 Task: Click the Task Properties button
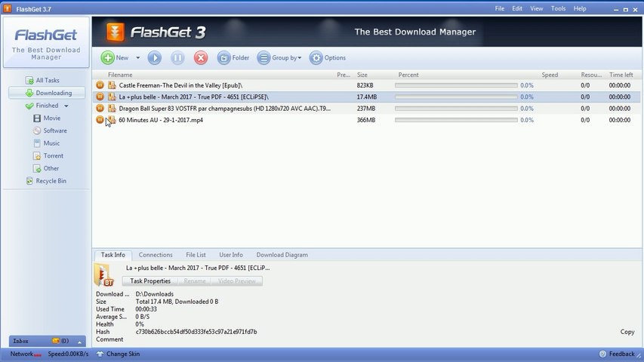coord(150,281)
